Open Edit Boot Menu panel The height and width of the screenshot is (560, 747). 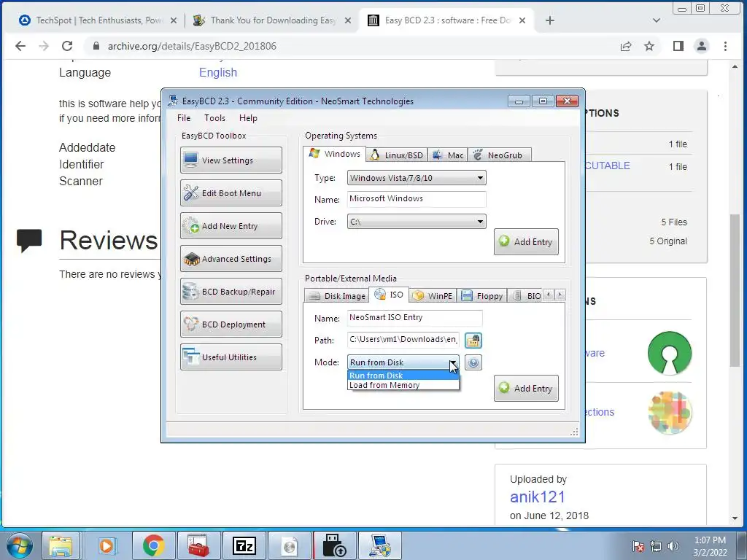(x=231, y=192)
